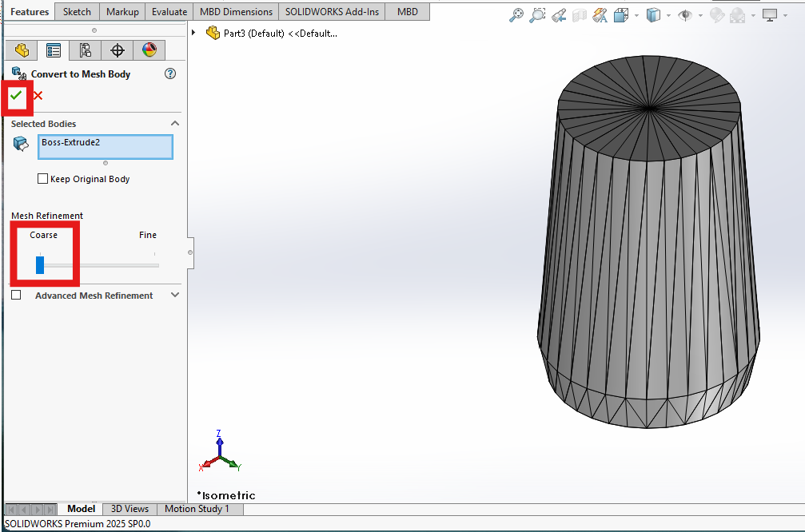Enable Keep Original Body checkbox

click(x=42, y=178)
